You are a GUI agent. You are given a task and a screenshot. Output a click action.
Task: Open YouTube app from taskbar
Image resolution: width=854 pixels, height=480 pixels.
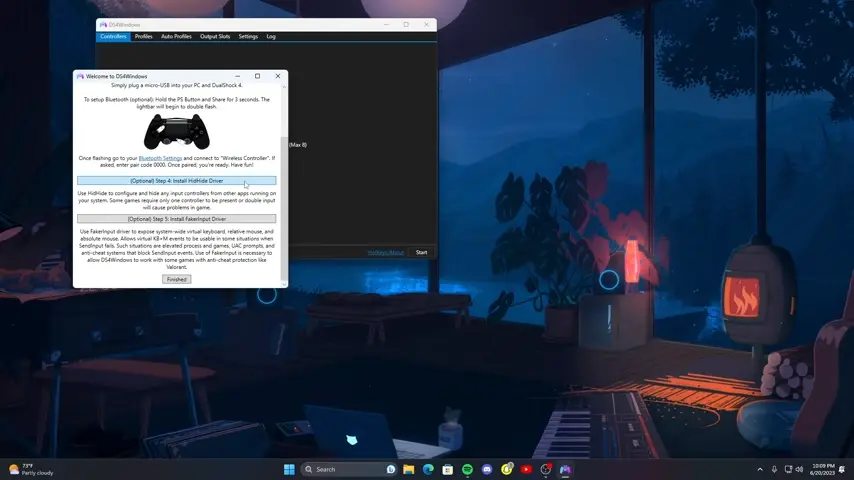point(526,470)
